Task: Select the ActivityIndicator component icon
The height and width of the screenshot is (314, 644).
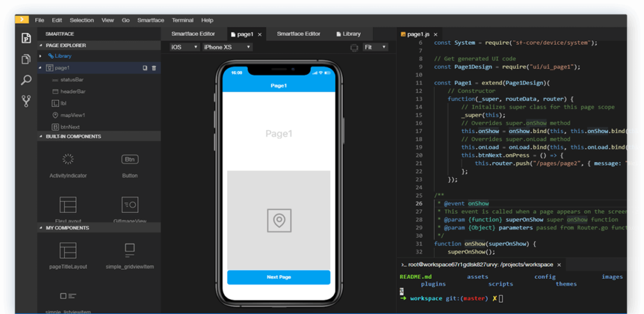Action: click(68, 160)
